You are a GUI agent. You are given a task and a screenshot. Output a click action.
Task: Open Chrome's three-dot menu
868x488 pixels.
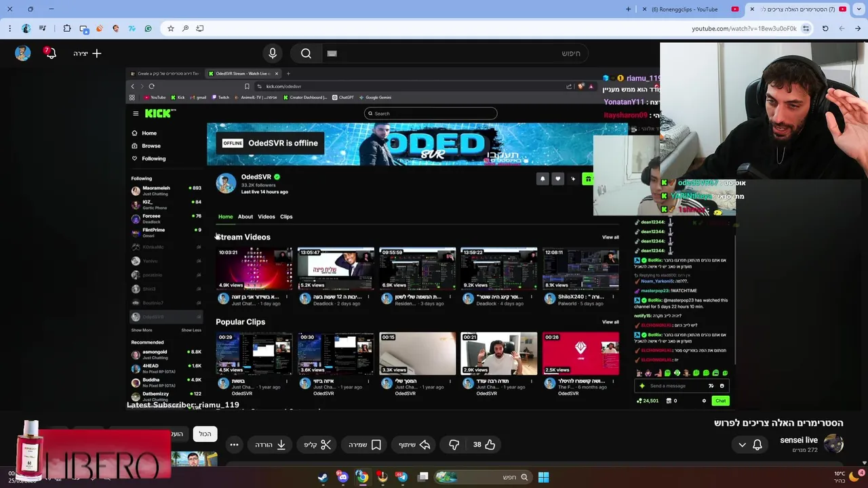pos(9,28)
